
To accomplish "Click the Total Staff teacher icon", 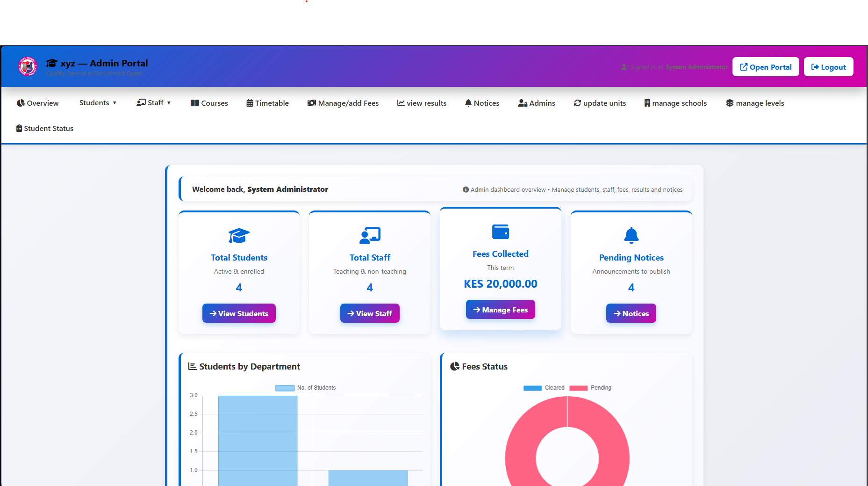I will point(370,236).
